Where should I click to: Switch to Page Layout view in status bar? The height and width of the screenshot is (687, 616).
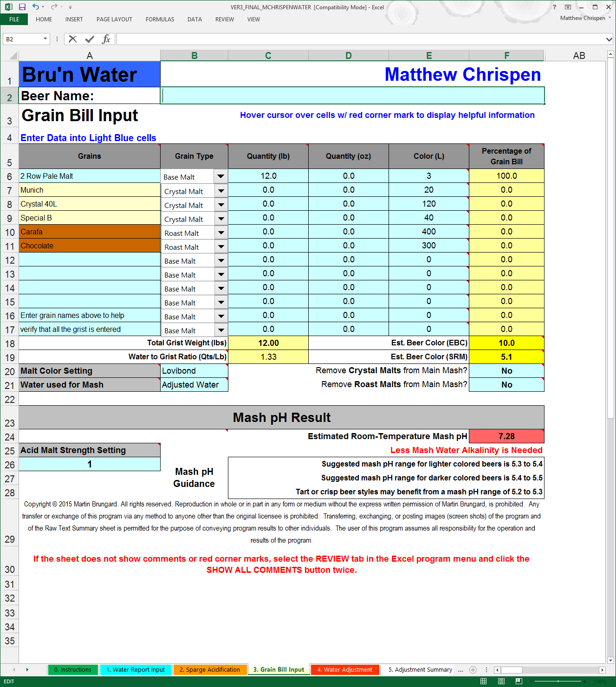tap(500, 681)
